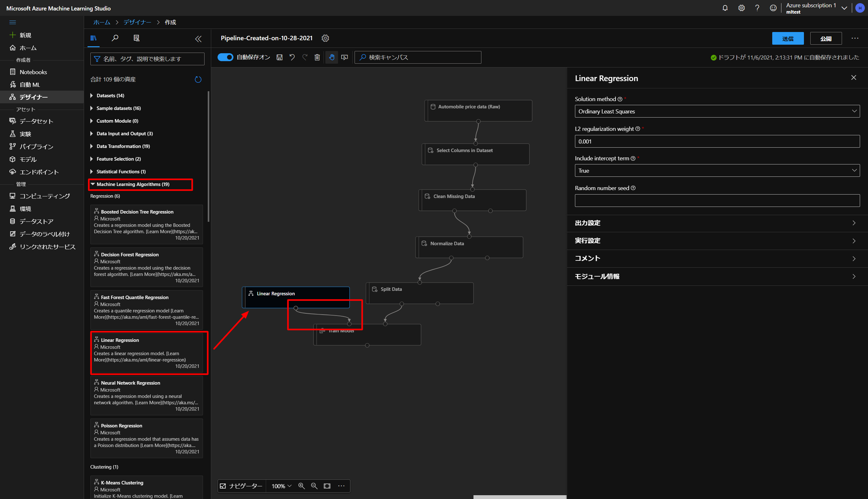Expand the Data Transformation category
The height and width of the screenshot is (499, 868).
click(123, 146)
